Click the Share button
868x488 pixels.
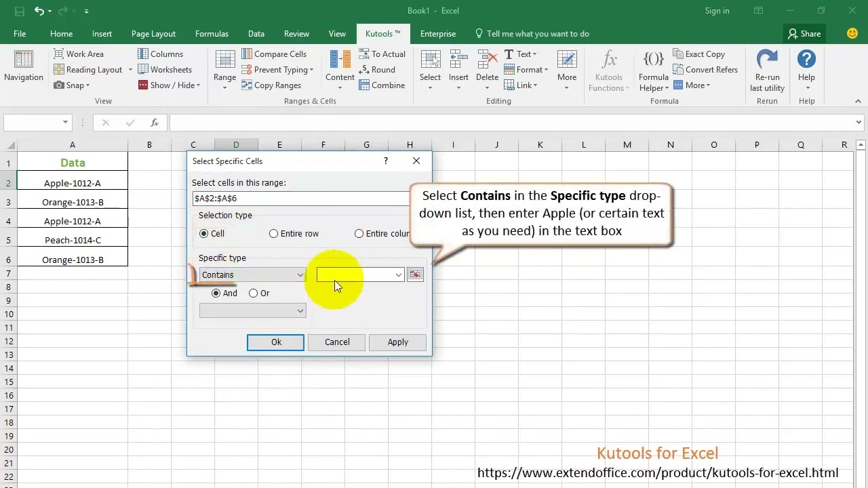804,34
